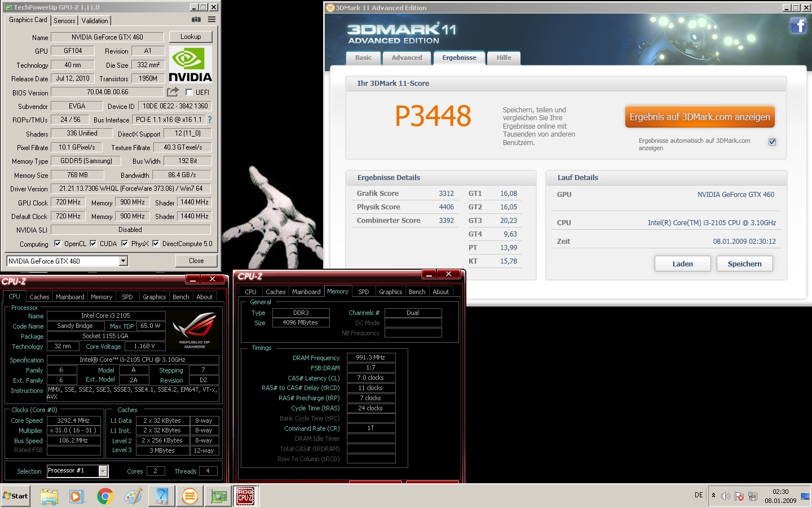The height and width of the screenshot is (508, 812).
Task: Click Ergebnis auf 3DMark.com anzeigen button
Action: point(700,117)
